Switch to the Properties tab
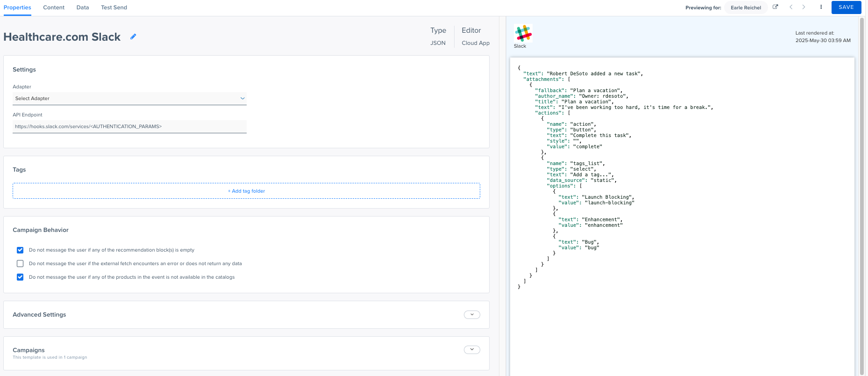The height and width of the screenshot is (376, 868). click(x=17, y=7)
